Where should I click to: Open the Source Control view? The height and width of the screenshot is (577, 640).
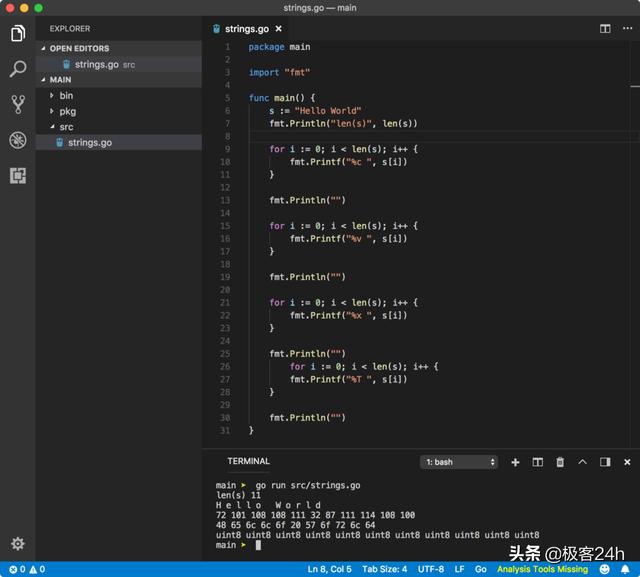18,104
